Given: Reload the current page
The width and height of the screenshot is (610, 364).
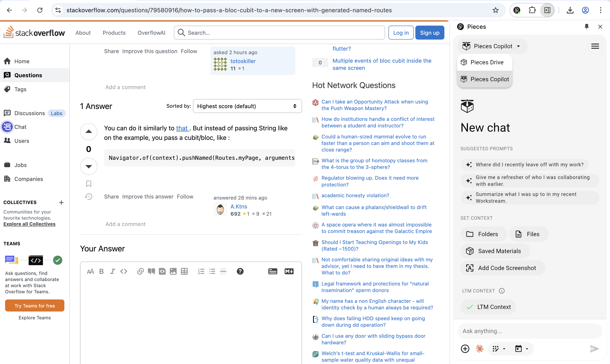Looking at the screenshot, I should click(x=40, y=10).
